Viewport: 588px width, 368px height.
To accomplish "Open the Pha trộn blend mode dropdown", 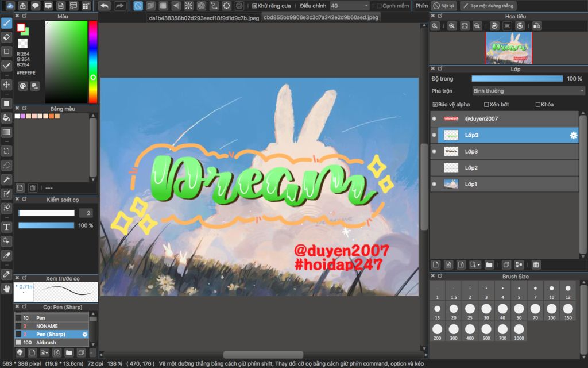I will pos(528,91).
